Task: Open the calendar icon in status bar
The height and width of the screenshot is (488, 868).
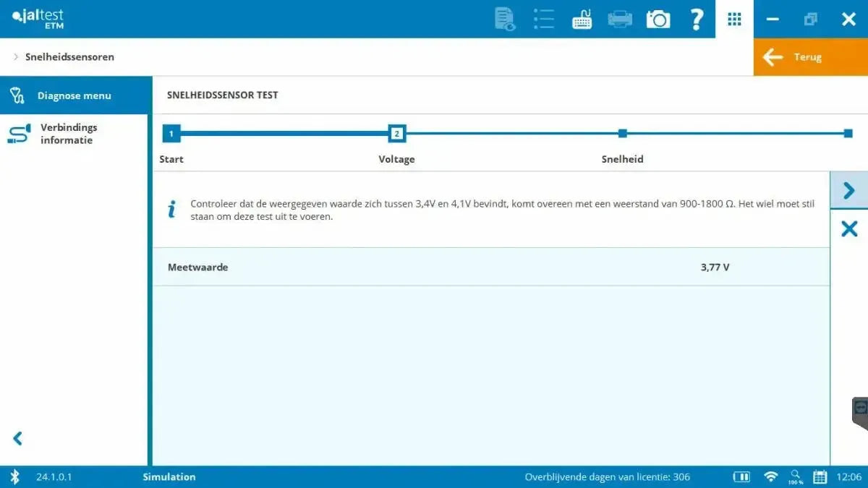Action: coord(820,476)
